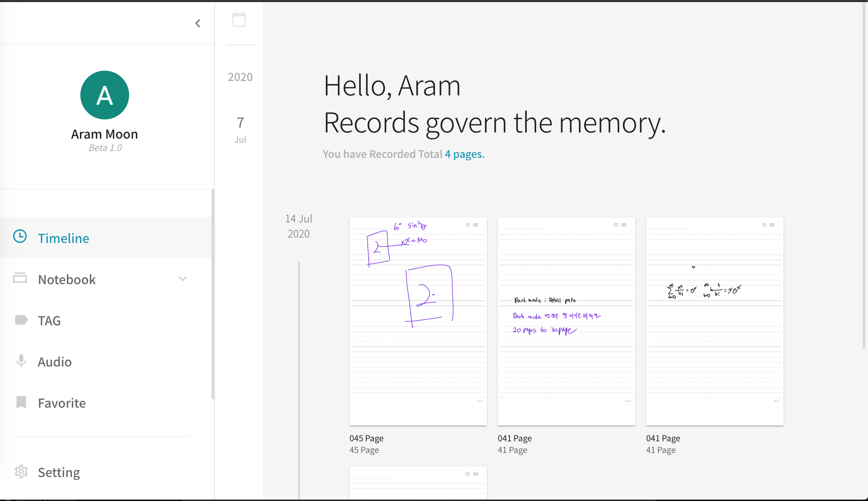Click the Timeline clock icon
The height and width of the screenshot is (501, 868).
[20, 236]
